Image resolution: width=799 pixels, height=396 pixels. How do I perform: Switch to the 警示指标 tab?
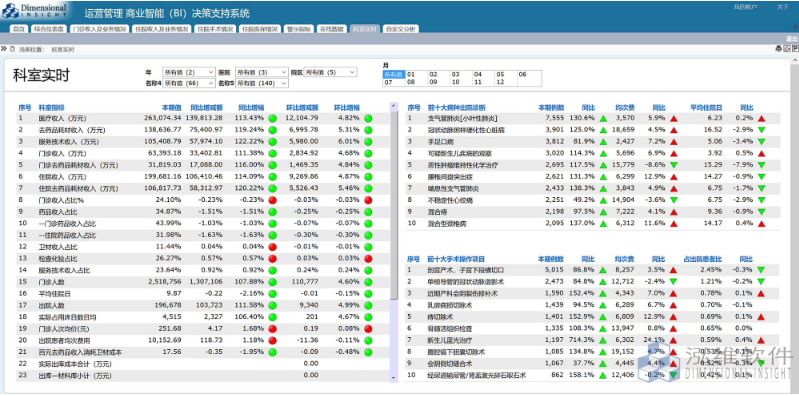298,29
